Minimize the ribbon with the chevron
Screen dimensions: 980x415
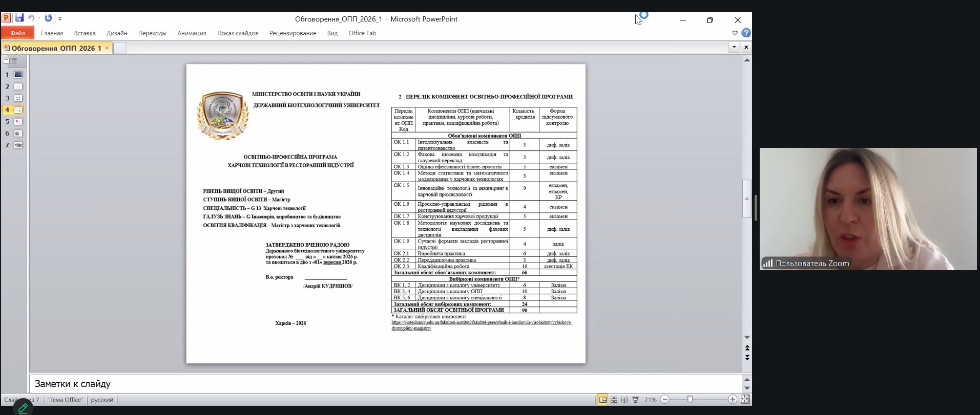coord(735,33)
